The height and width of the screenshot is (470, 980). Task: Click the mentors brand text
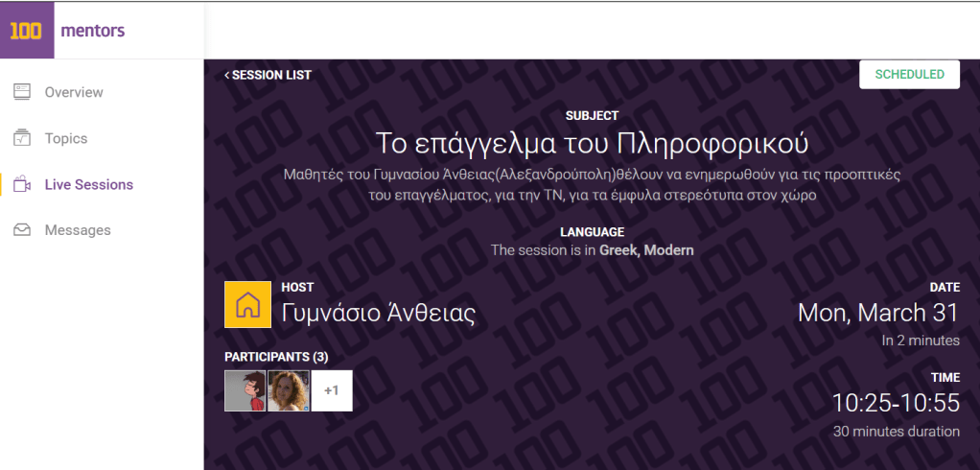coord(92,30)
